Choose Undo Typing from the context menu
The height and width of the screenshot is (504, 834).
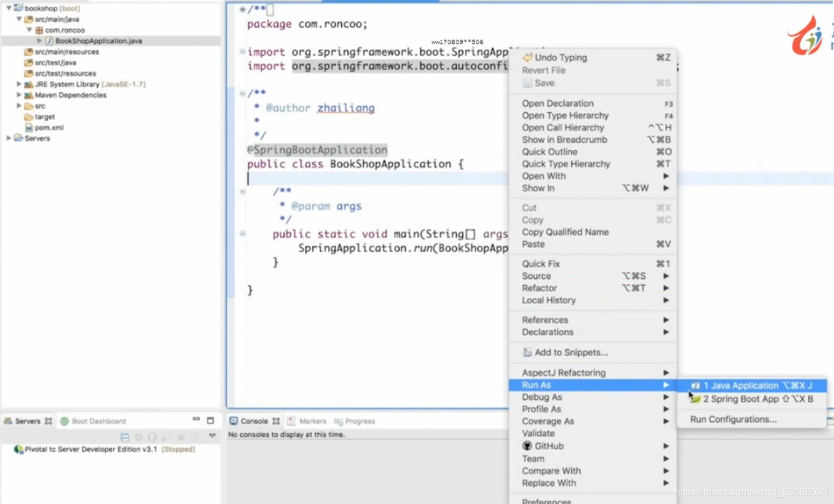[x=593, y=58]
